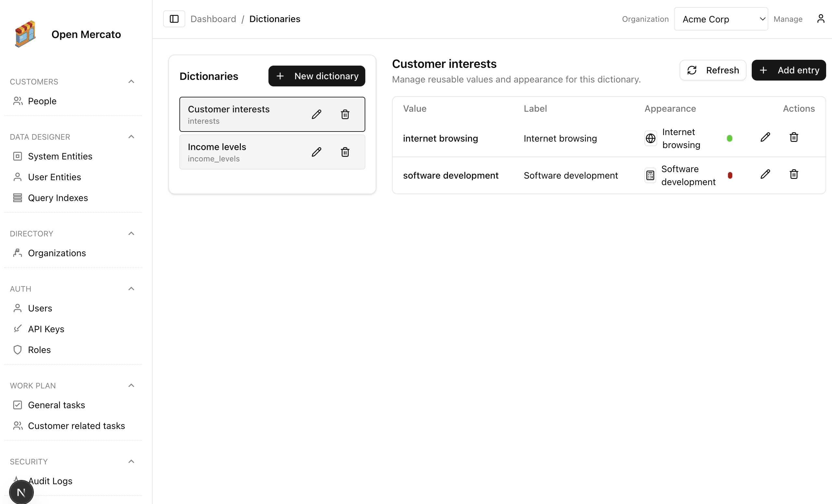Open Customer related tasks in Work Plan
The width and height of the screenshot is (832, 504).
coord(76,425)
